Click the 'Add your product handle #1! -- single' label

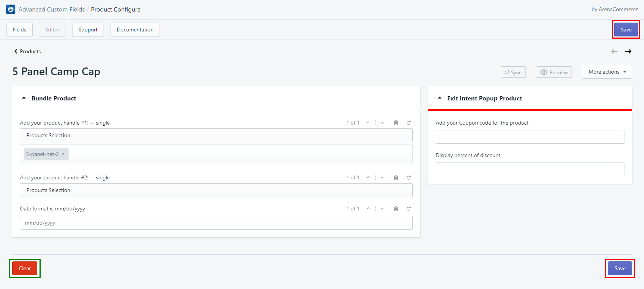(x=65, y=123)
